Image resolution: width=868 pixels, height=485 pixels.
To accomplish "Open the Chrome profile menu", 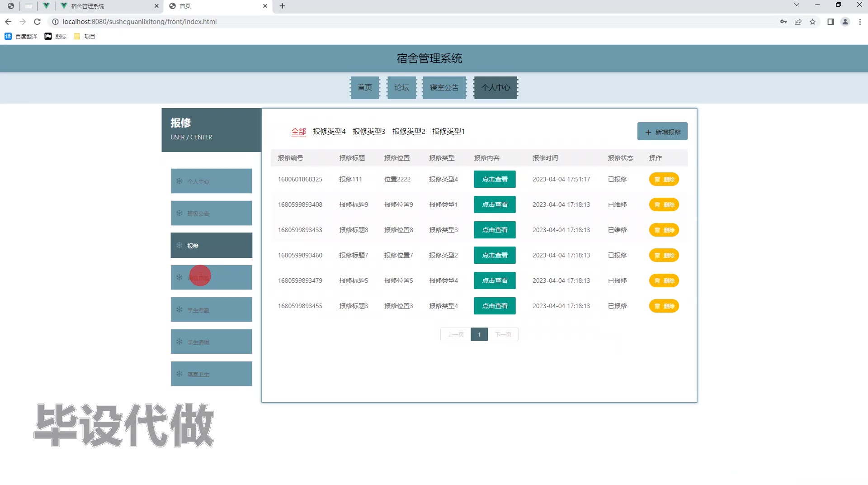I will (845, 22).
